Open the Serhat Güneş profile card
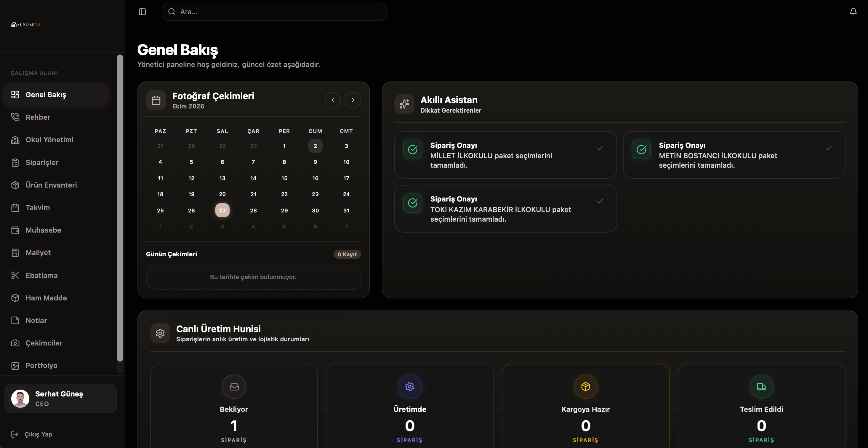 (x=61, y=398)
